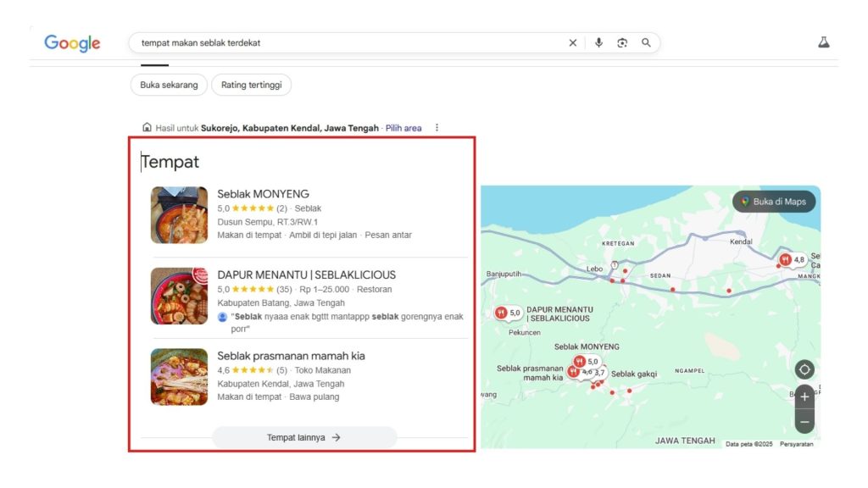Start voice search with microphone icon

coord(598,43)
